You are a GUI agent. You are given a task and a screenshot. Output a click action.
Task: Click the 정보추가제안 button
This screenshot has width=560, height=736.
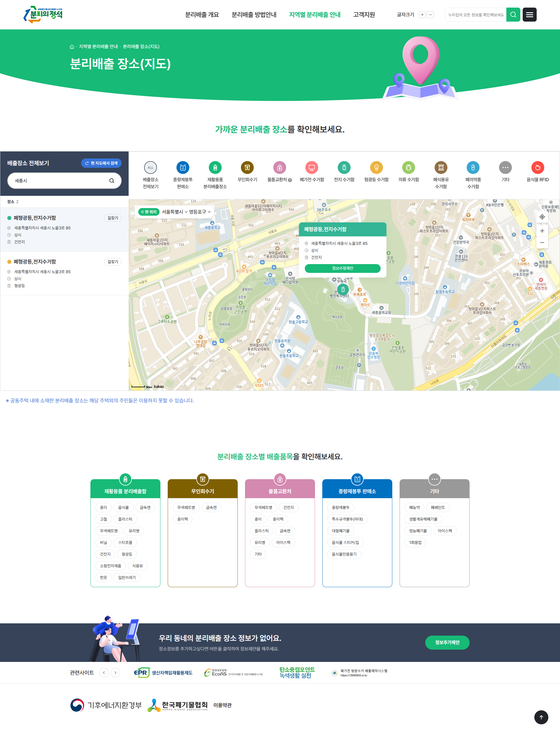447,642
